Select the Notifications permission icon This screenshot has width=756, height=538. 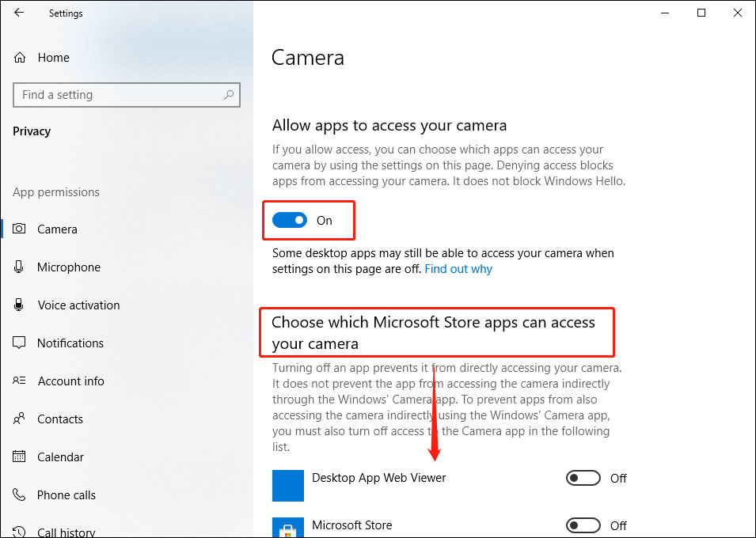17,343
